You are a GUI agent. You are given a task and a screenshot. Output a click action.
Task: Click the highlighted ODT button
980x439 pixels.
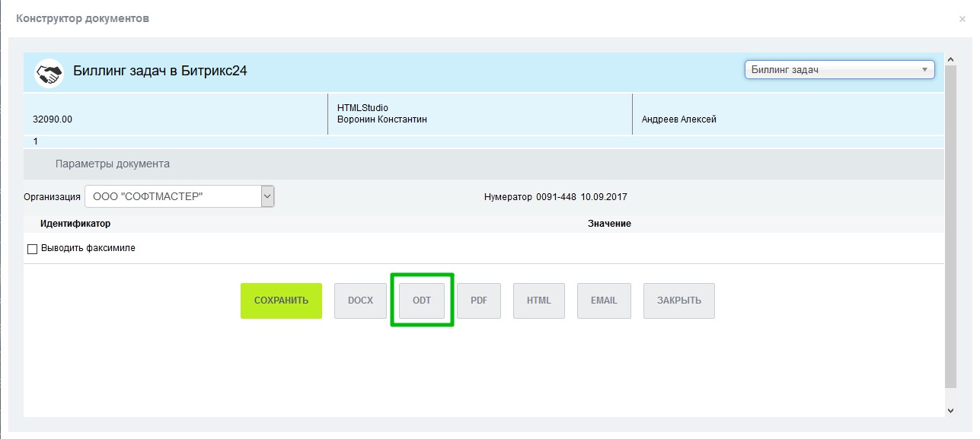coord(422,301)
